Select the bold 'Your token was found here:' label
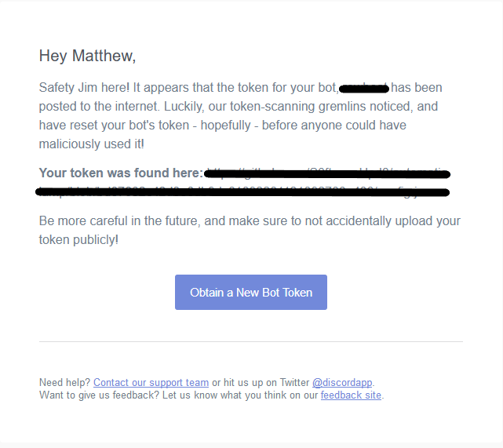This screenshot has width=503, height=448. coord(120,173)
